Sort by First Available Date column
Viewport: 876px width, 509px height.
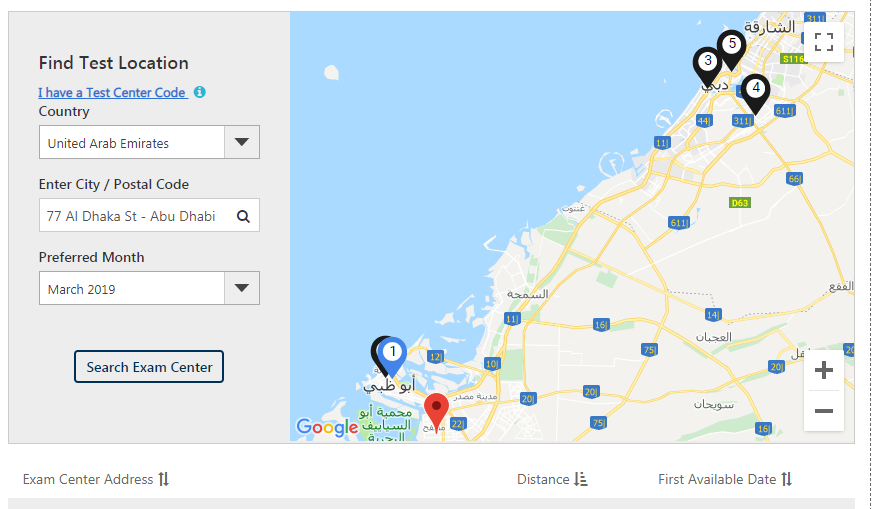point(725,479)
